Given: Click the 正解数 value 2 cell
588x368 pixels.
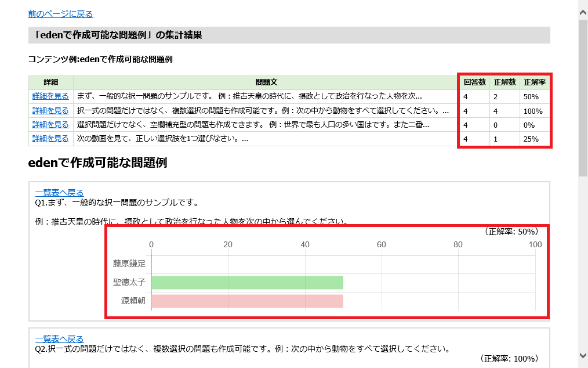Looking at the screenshot, I should coord(504,96).
